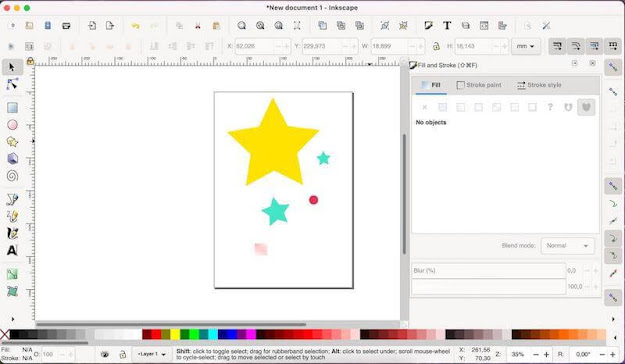Toggle layer visibility eye in status bar
The width and height of the screenshot is (625, 364).
(x=105, y=354)
